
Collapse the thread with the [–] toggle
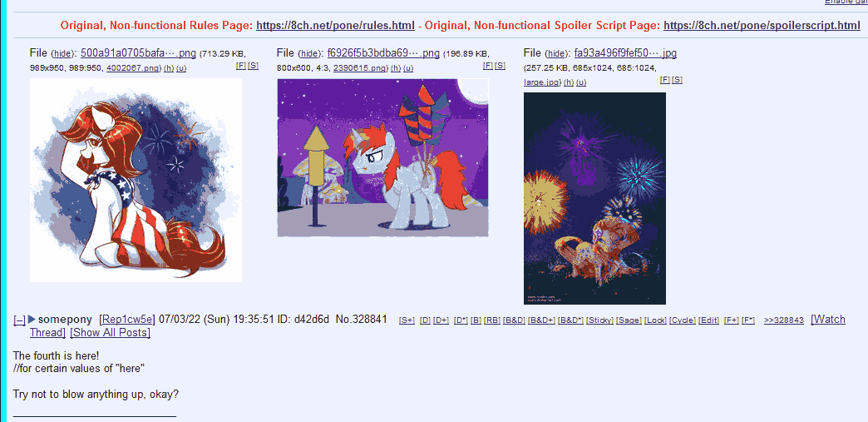(x=19, y=320)
